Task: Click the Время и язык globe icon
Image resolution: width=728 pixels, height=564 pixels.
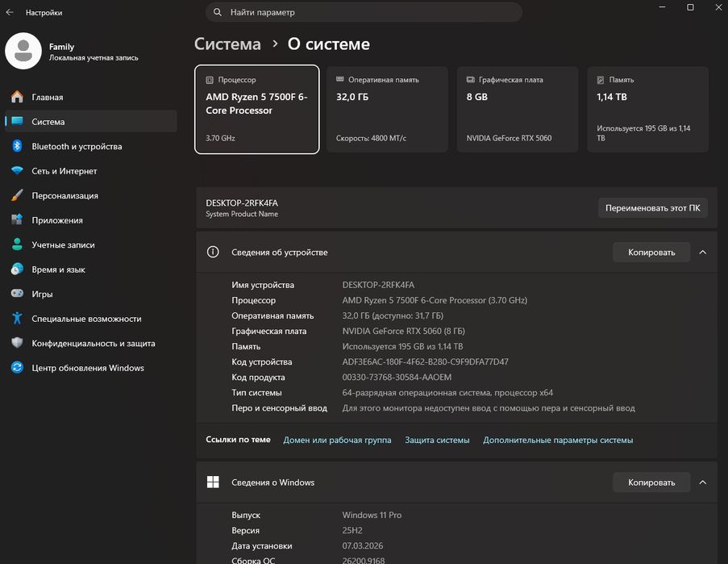Action: click(x=17, y=269)
